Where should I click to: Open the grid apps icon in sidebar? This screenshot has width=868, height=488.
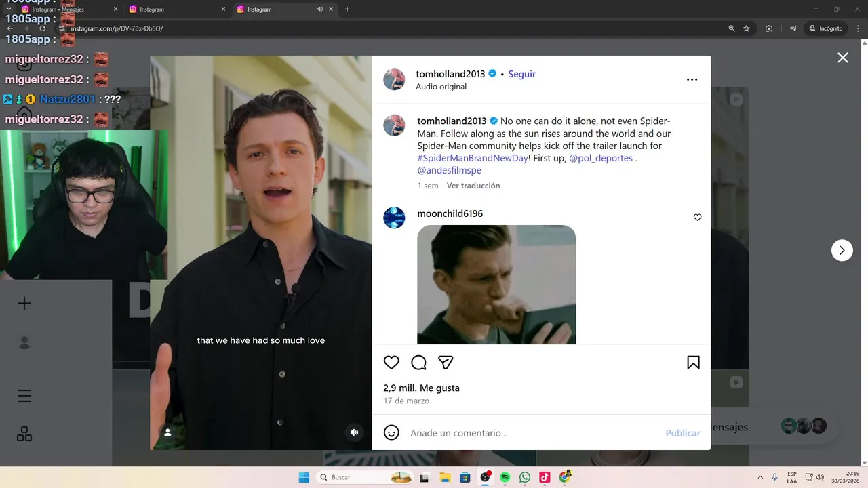tap(24, 434)
